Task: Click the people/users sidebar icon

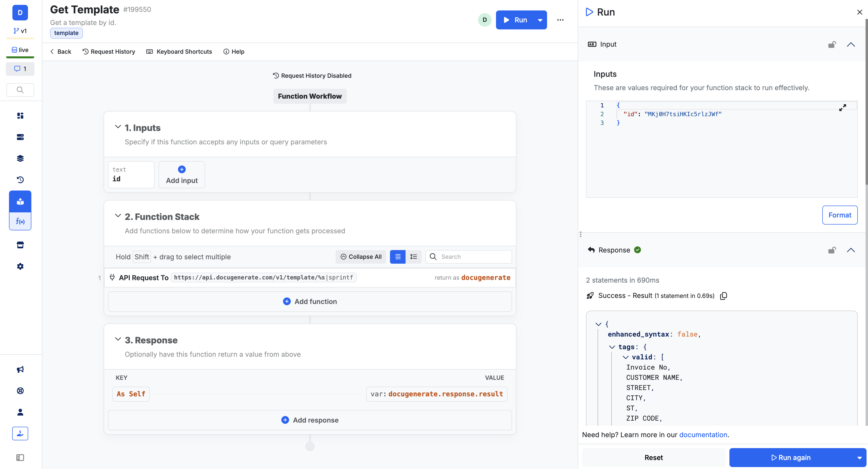Action: 20,412
